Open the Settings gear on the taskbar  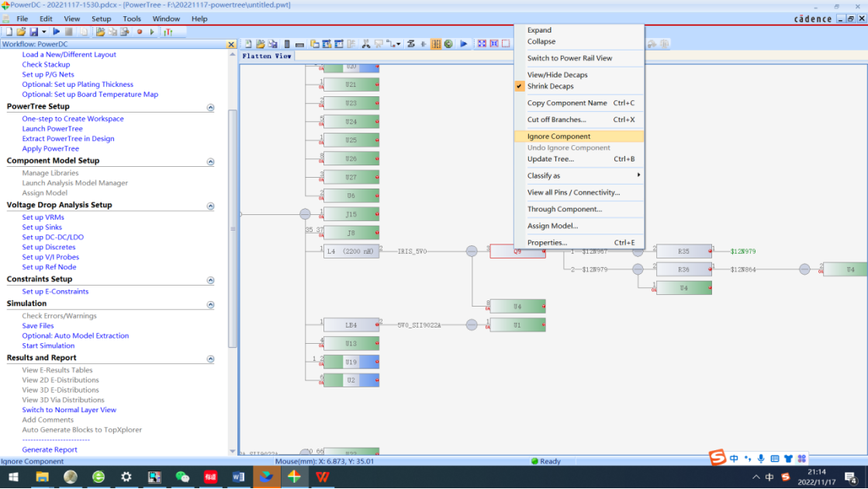(x=126, y=477)
